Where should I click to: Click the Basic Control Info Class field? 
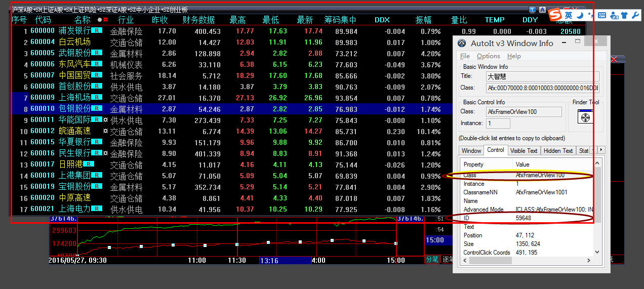[x=524, y=112]
